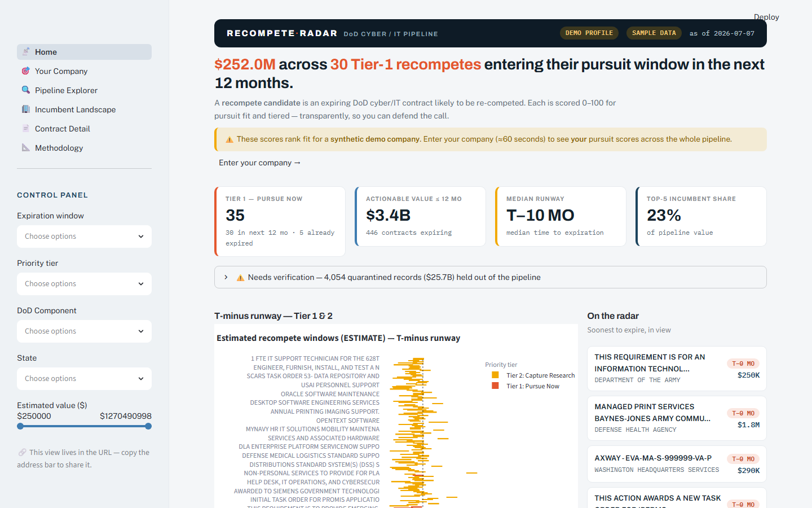Click the Home page icon in sidebar
The width and height of the screenshot is (812, 508).
(x=26, y=51)
